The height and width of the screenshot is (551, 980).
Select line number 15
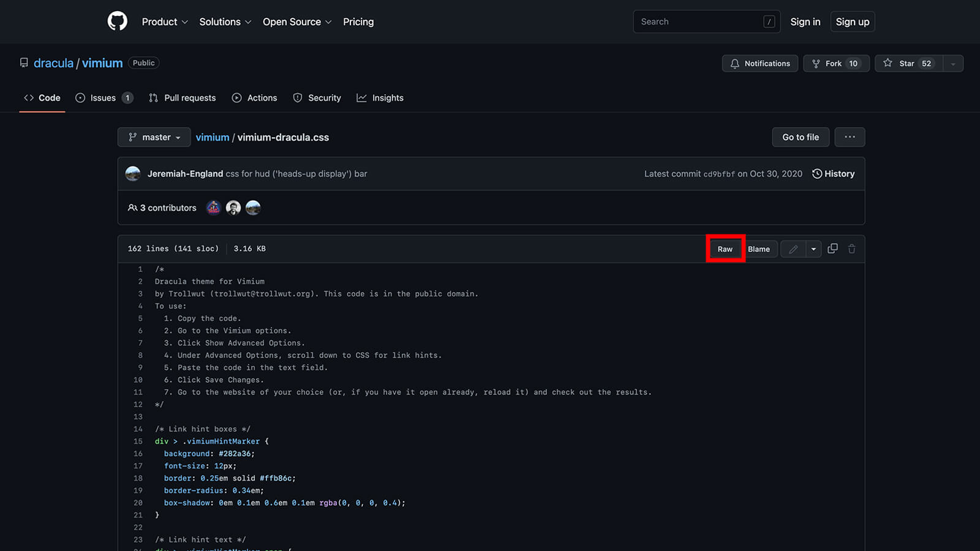click(138, 441)
